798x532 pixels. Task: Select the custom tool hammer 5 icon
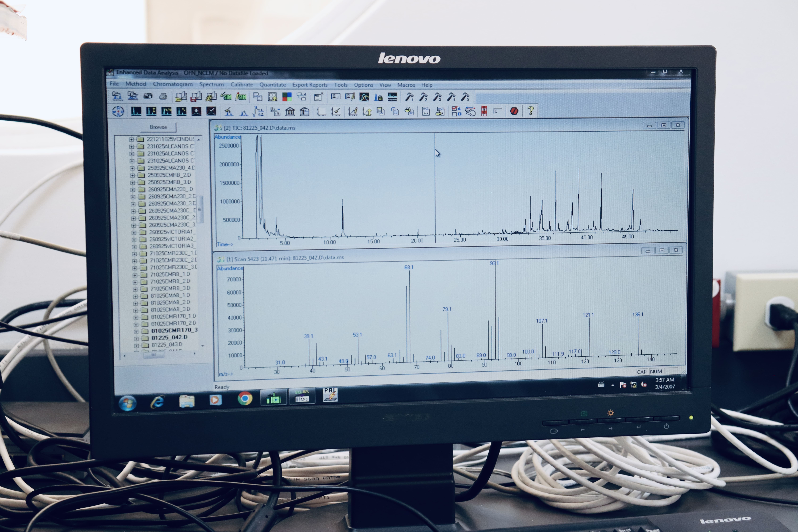465,97
